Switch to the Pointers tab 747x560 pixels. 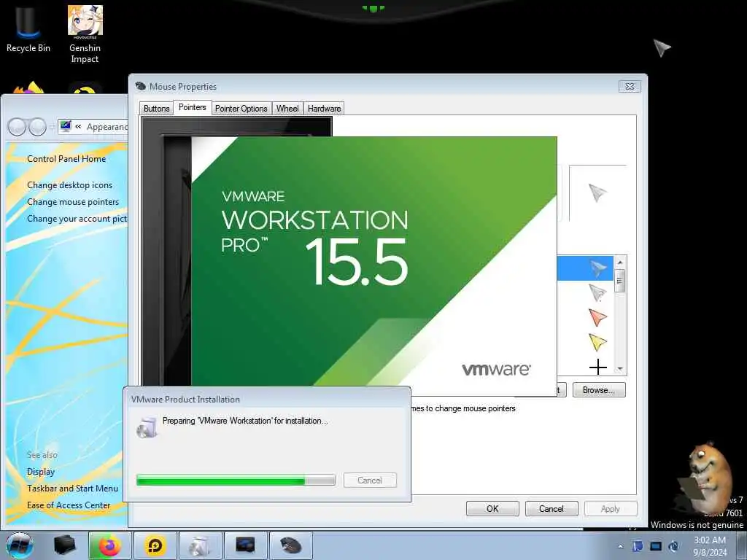point(192,108)
